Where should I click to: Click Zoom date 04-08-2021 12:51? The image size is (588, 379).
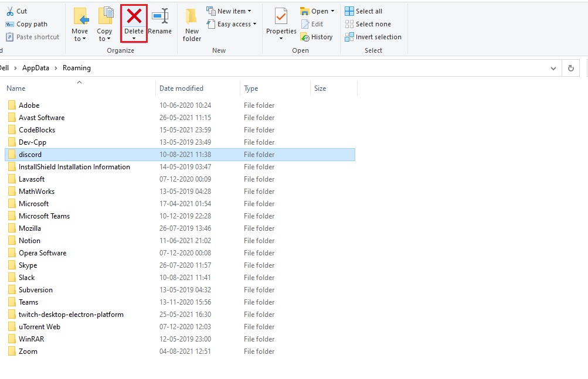pos(185,351)
